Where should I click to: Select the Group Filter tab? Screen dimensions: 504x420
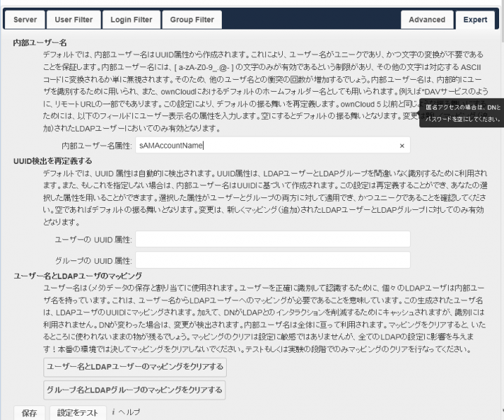pyautogui.click(x=192, y=20)
